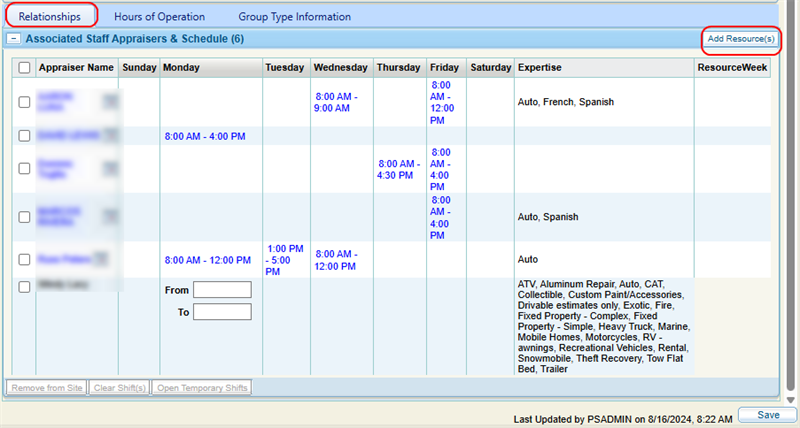Click the Monday To time field
This screenshot has height=428, width=800.
(222, 312)
